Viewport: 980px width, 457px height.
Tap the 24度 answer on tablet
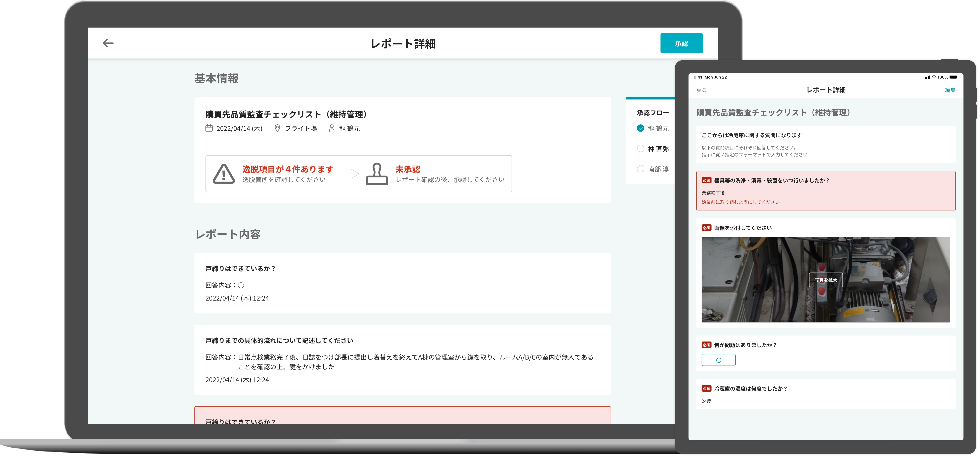click(x=707, y=401)
